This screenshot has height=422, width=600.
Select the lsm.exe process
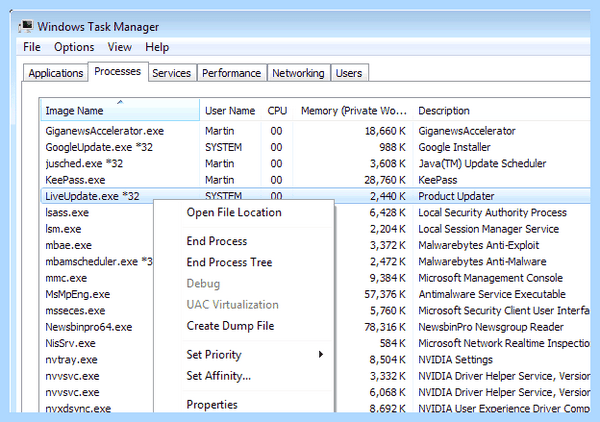pos(63,229)
